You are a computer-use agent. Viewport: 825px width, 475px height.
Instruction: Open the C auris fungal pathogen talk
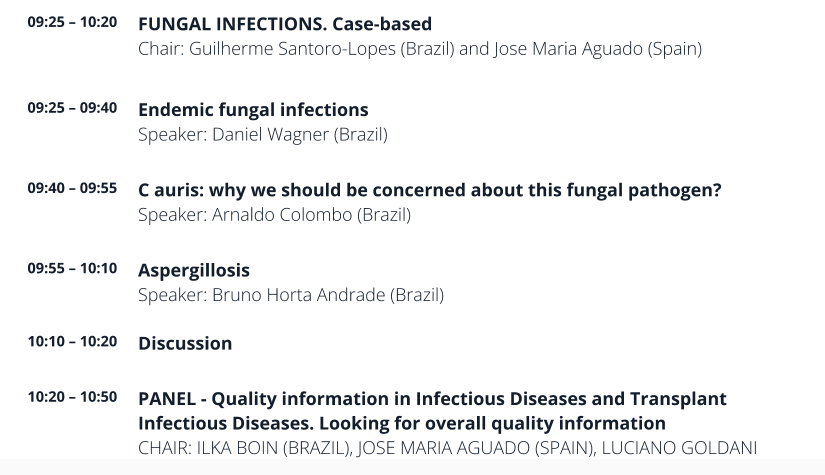[x=429, y=190]
